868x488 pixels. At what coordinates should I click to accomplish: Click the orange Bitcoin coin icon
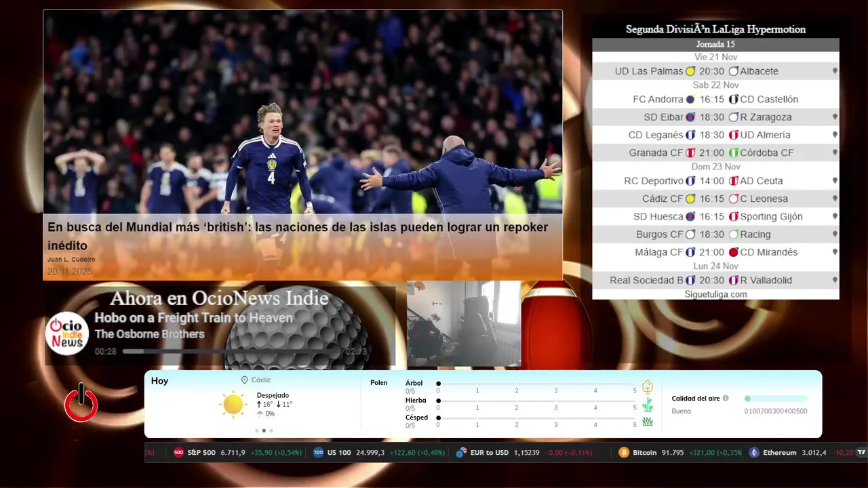(x=624, y=453)
